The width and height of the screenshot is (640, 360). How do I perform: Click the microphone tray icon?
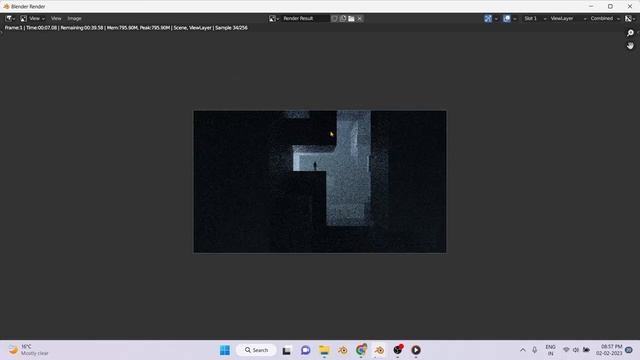point(534,350)
